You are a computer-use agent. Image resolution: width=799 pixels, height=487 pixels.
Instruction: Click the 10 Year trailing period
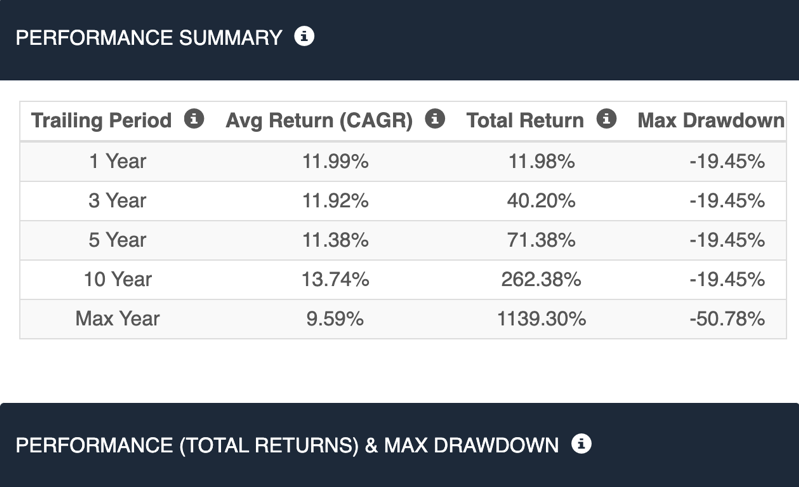pos(117,280)
